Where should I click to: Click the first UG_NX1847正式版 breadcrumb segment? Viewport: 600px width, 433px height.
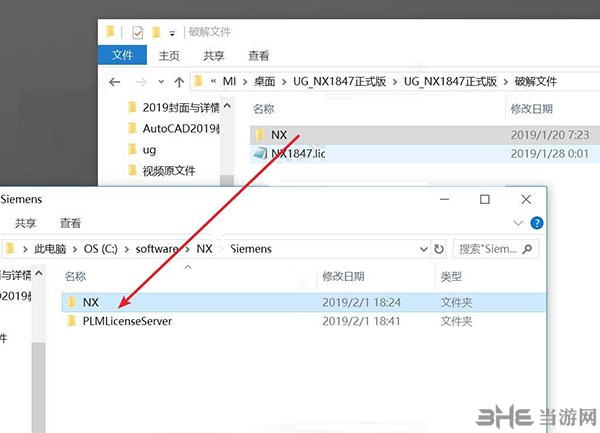(339, 81)
